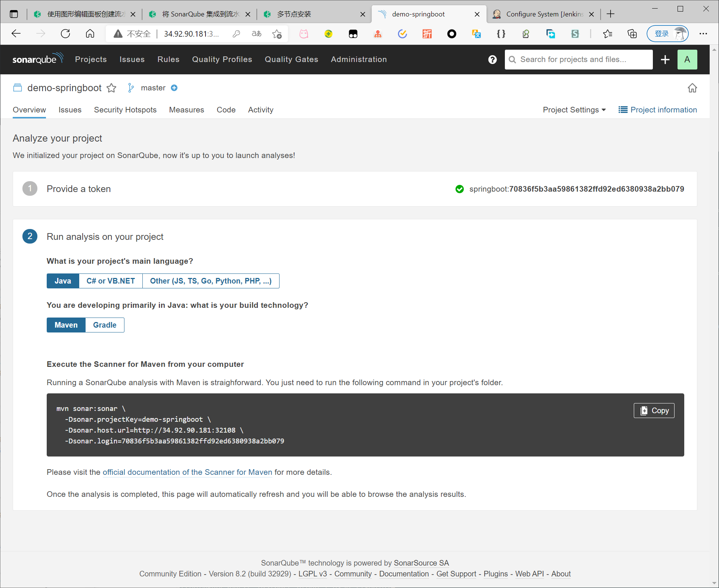Image resolution: width=719 pixels, height=588 pixels.
Task: Add page to favorites star in address bar
Action: [x=277, y=34]
